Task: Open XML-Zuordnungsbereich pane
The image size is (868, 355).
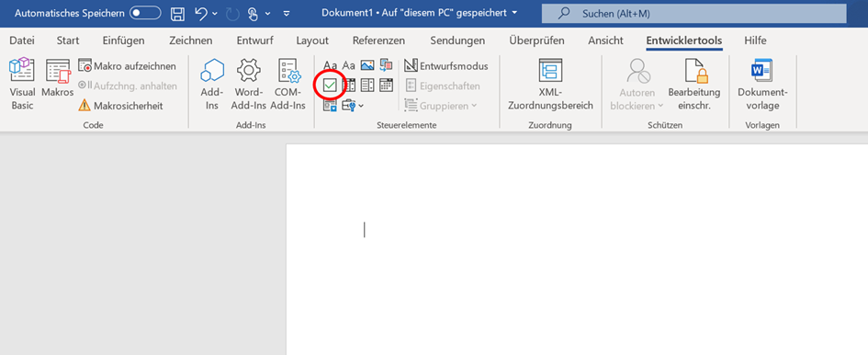Action: point(550,85)
